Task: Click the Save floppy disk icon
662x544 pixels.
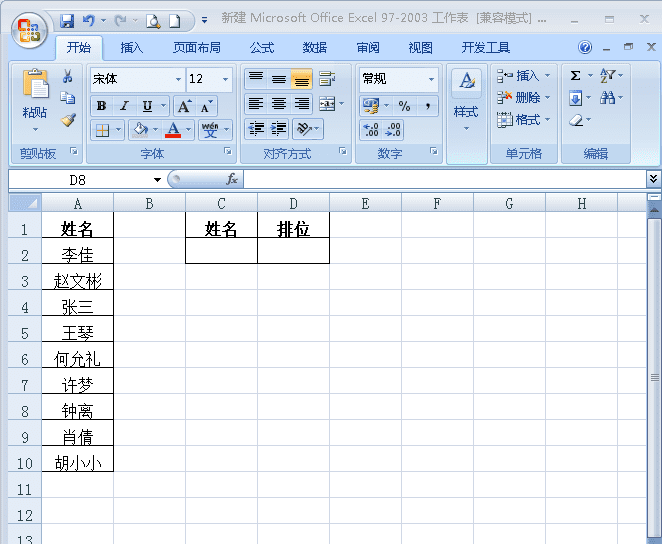Action: click(x=67, y=20)
